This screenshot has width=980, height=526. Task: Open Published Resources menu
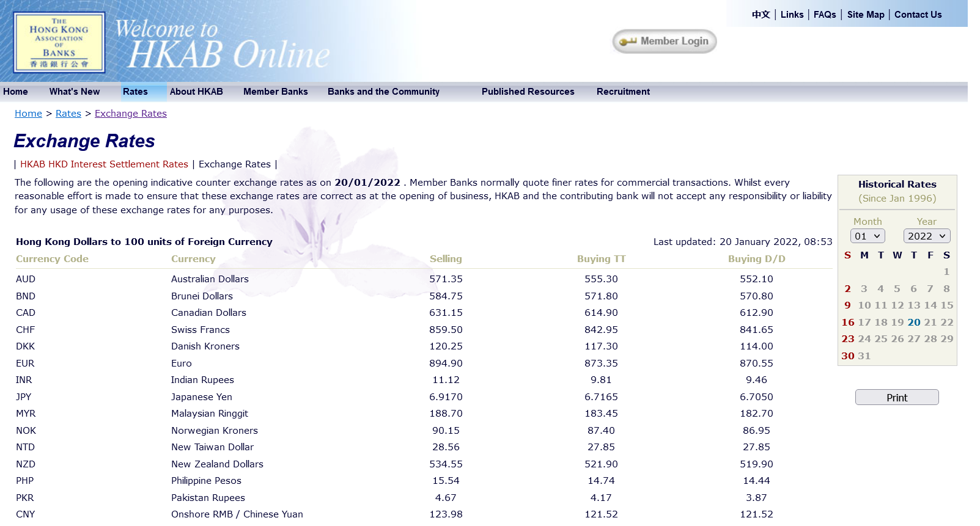tap(528, 92)
